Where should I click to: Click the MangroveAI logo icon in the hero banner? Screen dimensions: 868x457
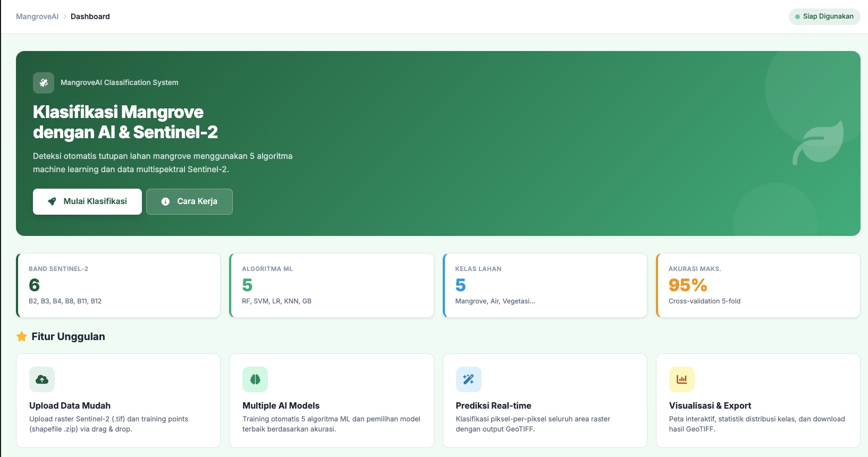click(x=44, y=83)
